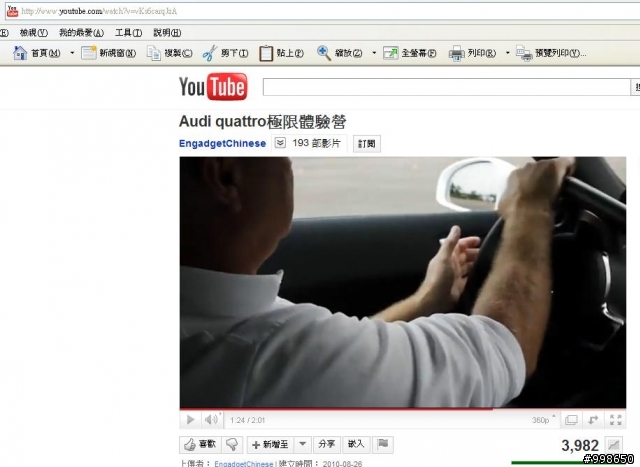Click the video frame to play
Viewport: 640px width, 467px height.
[402, 282]
